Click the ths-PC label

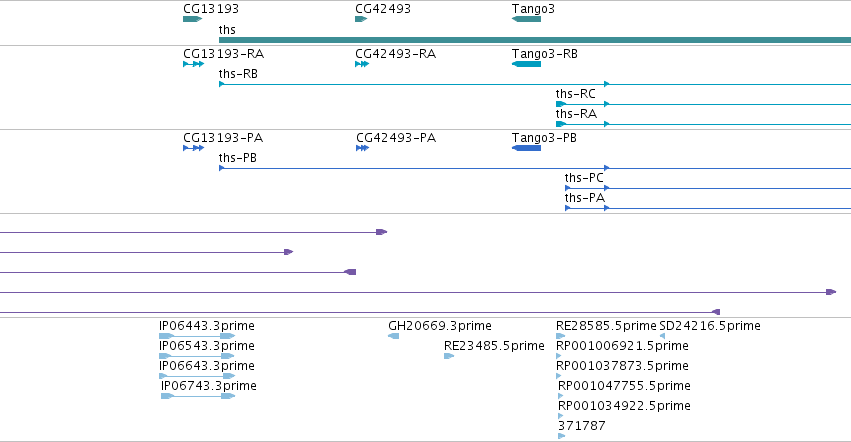[x=584, y=178]
